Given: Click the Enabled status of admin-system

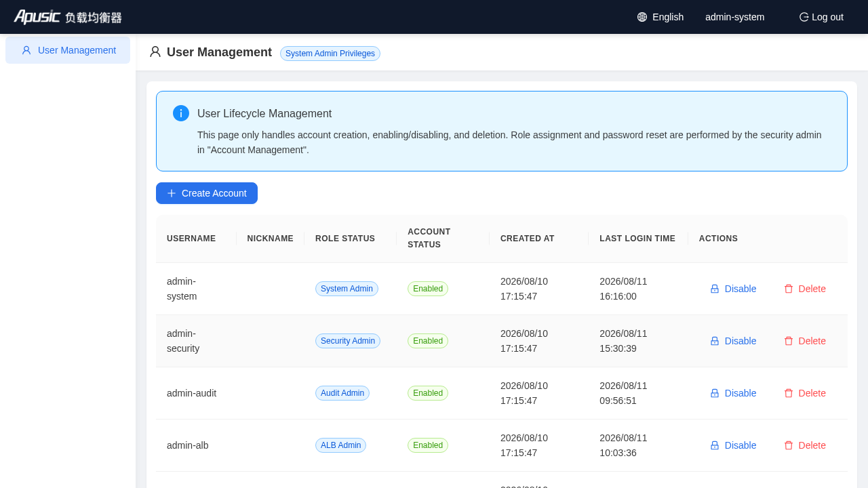Looking at the screenshot, I should pos(428,289).
